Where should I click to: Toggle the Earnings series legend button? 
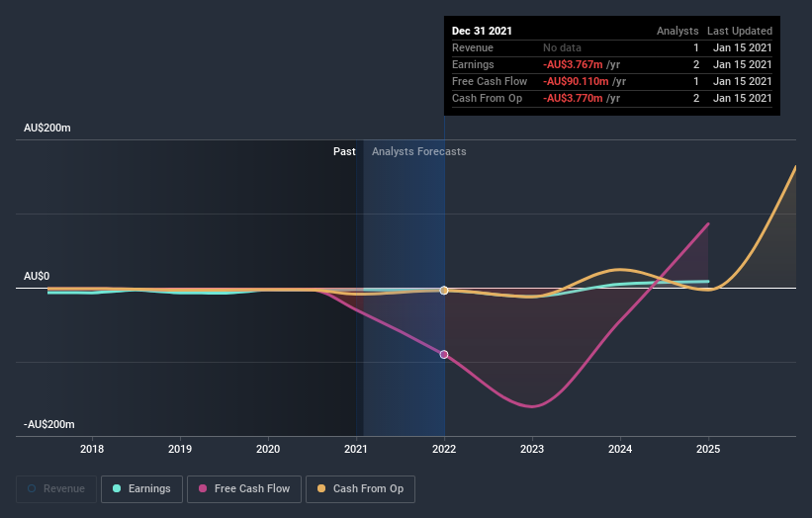(x=141, y=489)
